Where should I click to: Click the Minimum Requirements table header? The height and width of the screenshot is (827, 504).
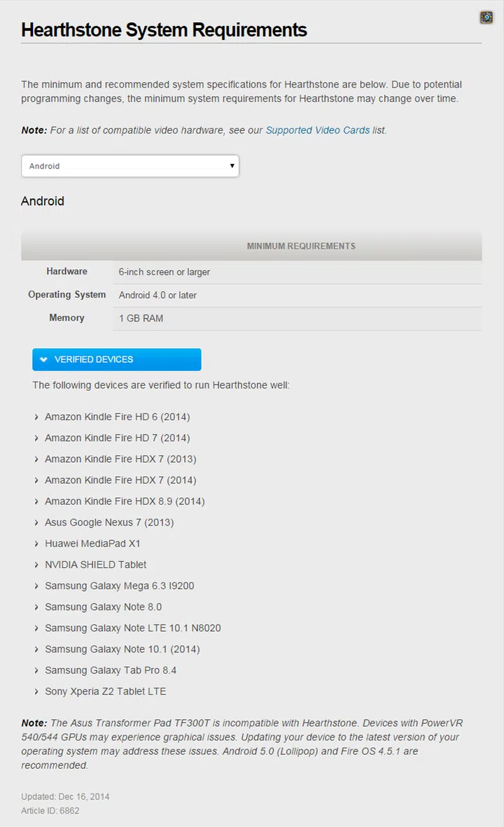(300, 246)
